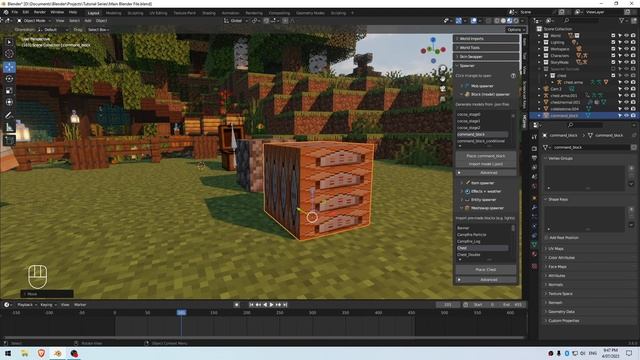Select the Add Cube tool
The height and width of the screenshot is (360, 640).
9,140
